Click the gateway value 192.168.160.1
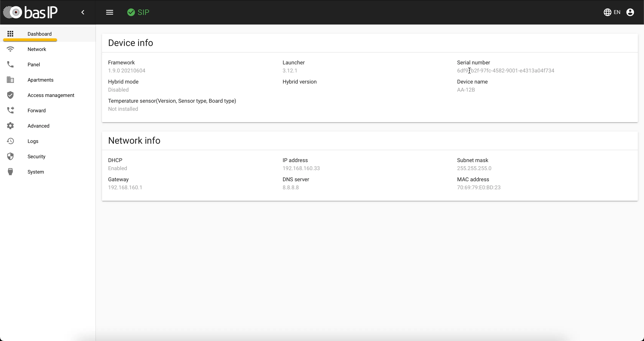This screenshot has width=644, height=341. [x=125, y=188]
